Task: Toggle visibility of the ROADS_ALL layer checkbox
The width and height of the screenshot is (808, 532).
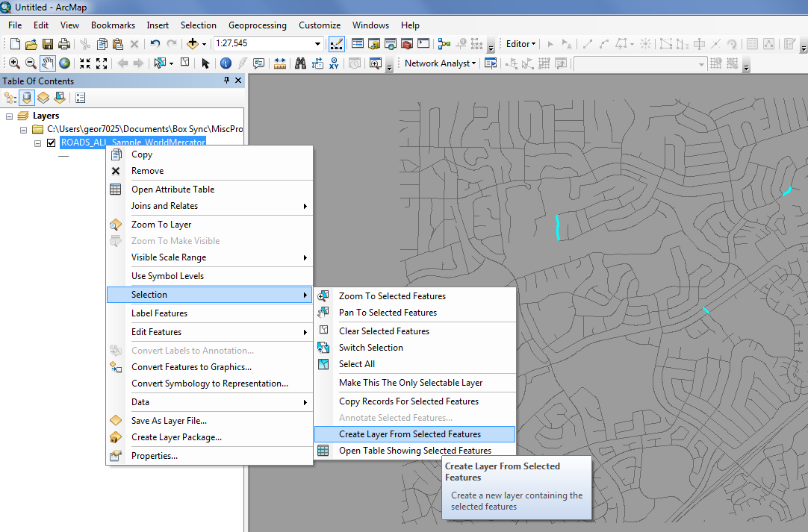Action: pos(50,143)
